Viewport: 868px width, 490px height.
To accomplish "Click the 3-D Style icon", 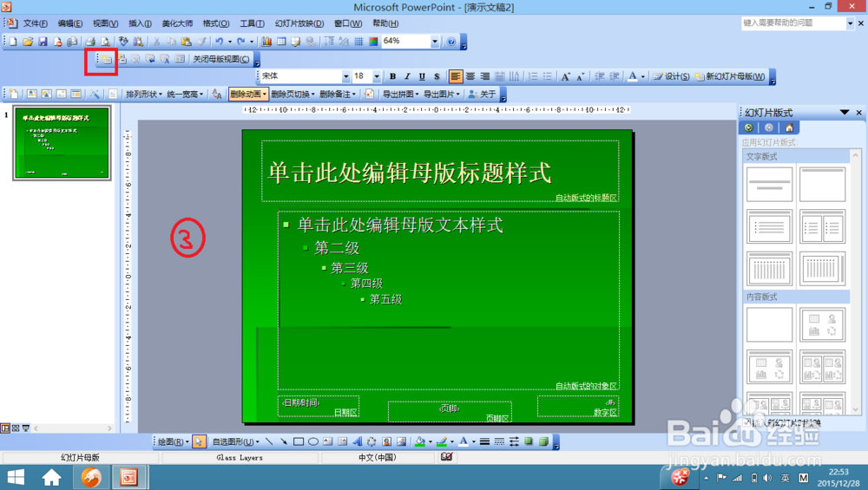I will tap(543, 441).
